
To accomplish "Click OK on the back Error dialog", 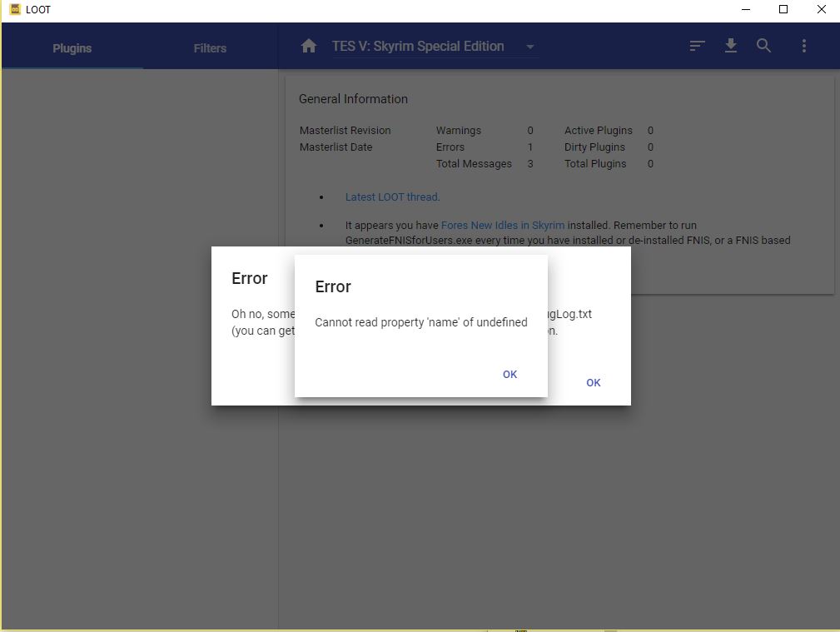I will pyautogui.click(x=593, y=382).
